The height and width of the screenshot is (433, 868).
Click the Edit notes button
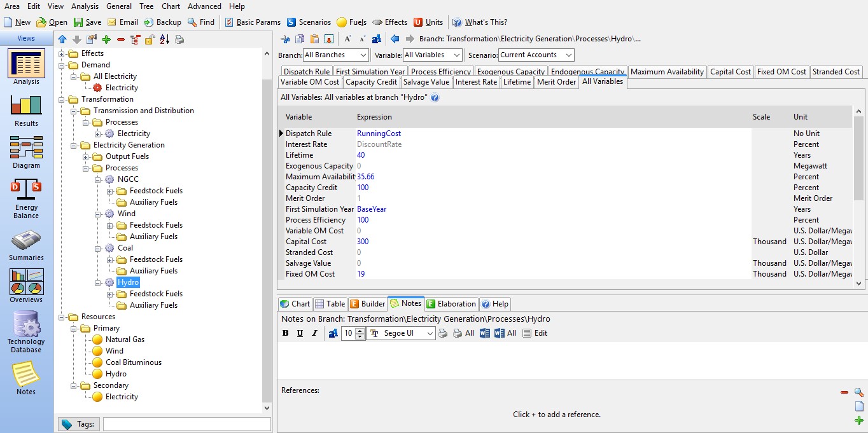535,333
